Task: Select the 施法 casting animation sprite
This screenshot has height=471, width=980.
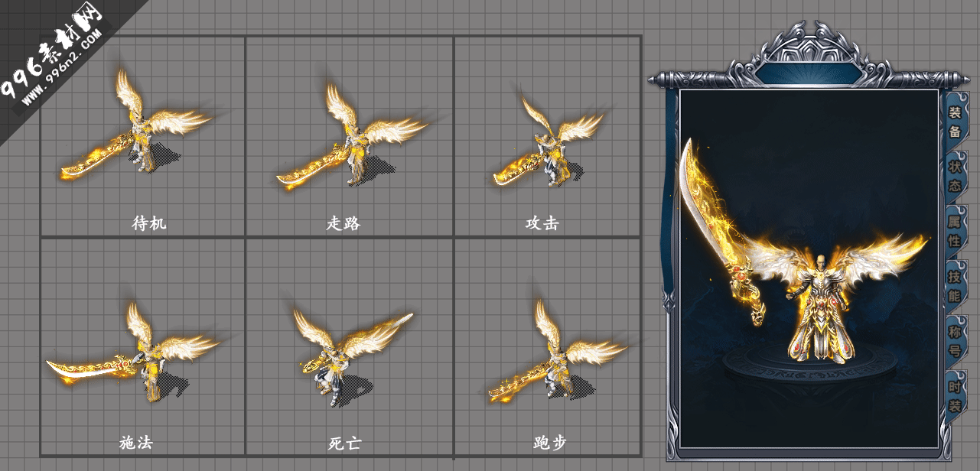Action: [x=134, y=352]
